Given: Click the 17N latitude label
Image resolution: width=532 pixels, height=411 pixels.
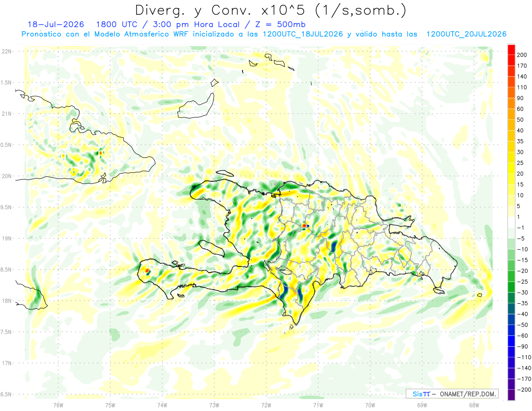Looking at the screenshot, I should pyautogui.click(x=7, y=363).
